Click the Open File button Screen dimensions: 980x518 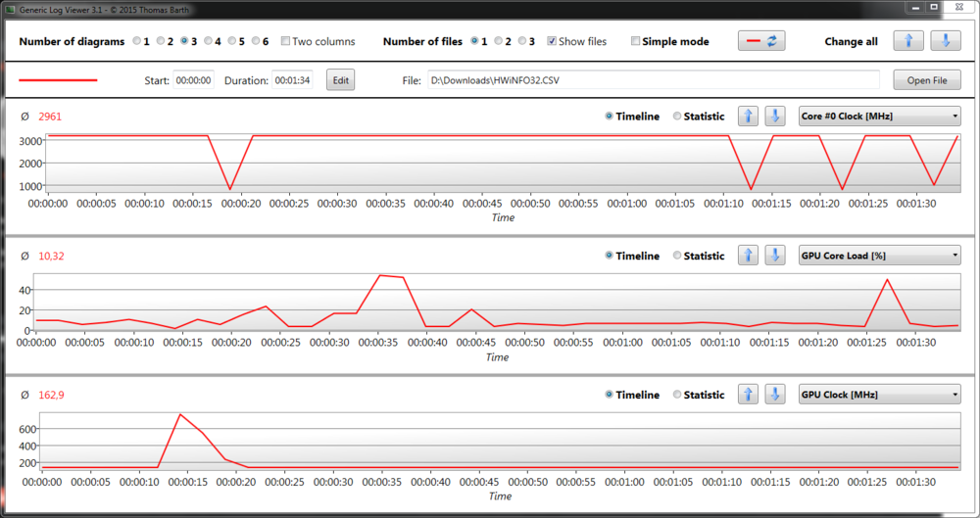pos(926,80)
